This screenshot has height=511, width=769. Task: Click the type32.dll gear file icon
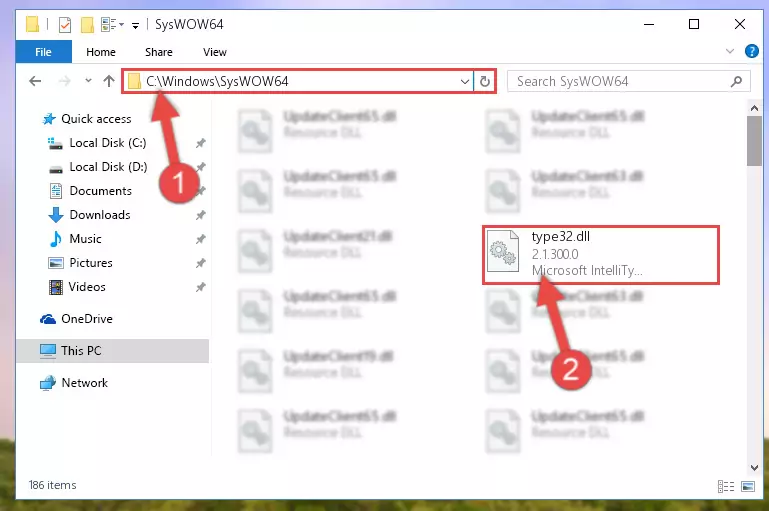point(503,251)
